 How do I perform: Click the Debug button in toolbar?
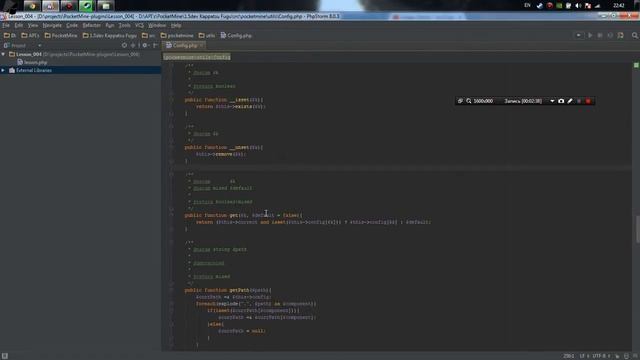point(600,36)
